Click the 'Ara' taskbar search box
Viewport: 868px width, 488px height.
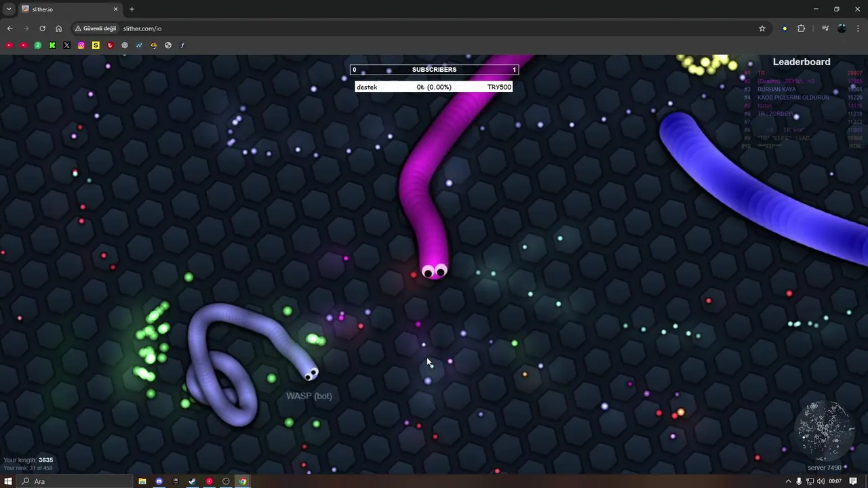pos(75,481)
